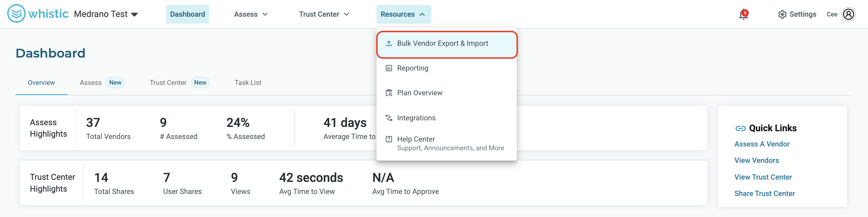This screenshot has width=868, height=217.
Task: Click the Quick Links chain icon
Action: pyautogui.click(x=740, y=128)
